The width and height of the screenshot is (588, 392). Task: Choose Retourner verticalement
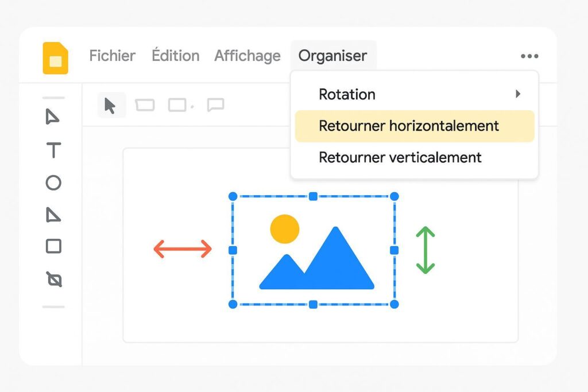400,157
